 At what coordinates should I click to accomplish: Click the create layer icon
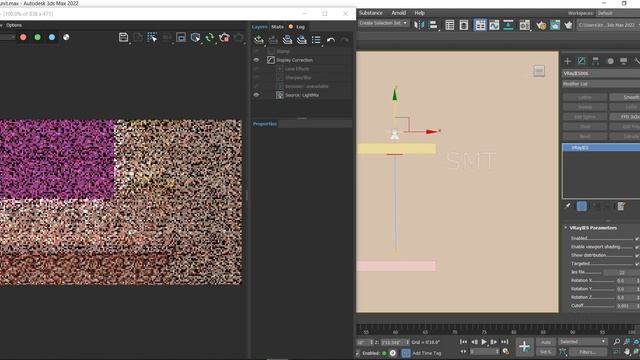point(259,40)
